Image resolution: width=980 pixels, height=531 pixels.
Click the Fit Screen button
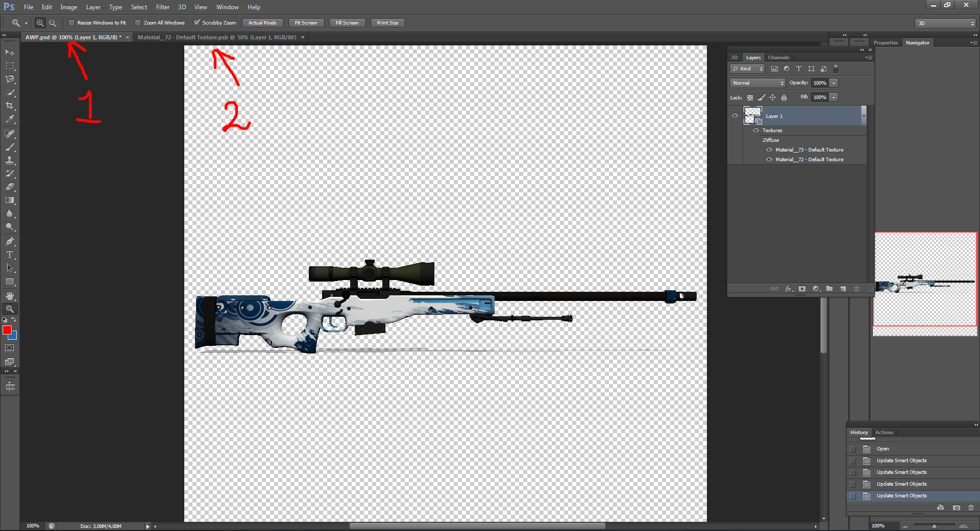tap(306, 23)
